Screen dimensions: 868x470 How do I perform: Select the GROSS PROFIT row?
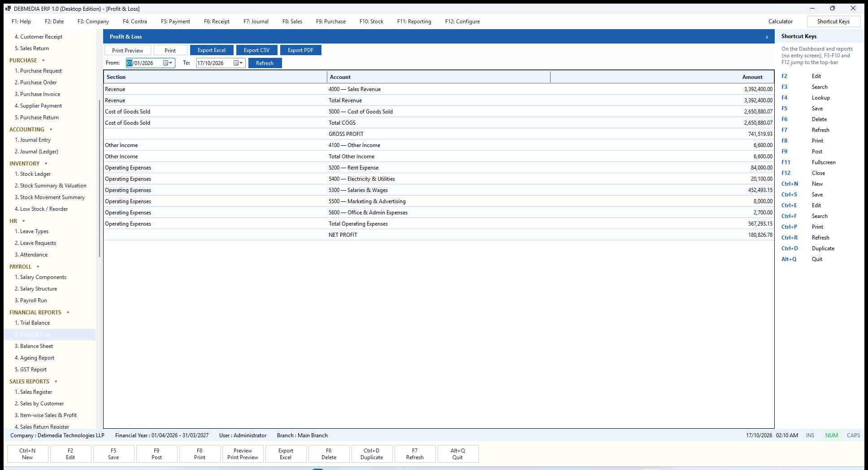tap(438, 134)
